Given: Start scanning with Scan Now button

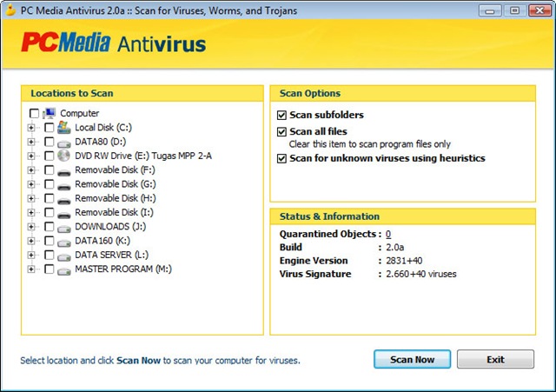Looking at the screenshot, I should click(412, 359).
